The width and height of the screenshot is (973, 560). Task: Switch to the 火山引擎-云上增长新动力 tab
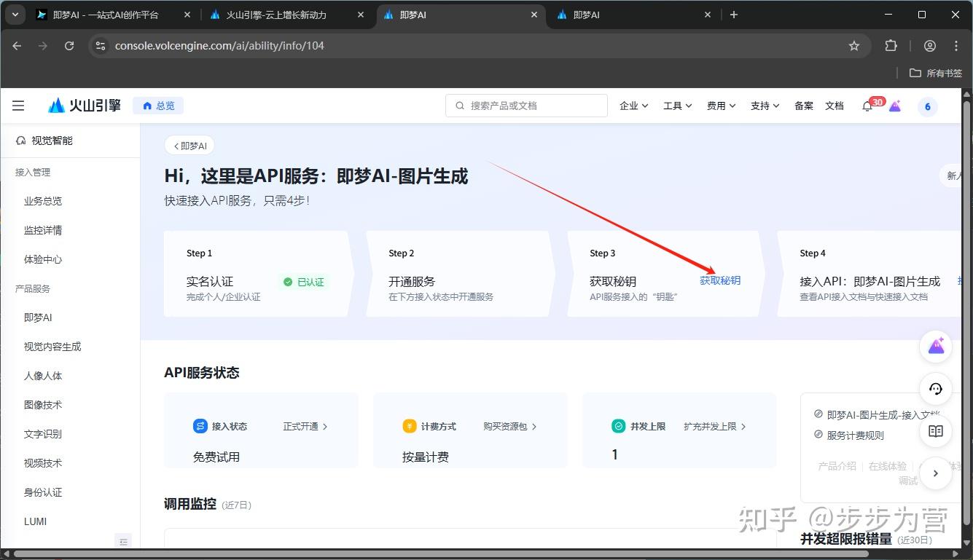coord(286,15)
